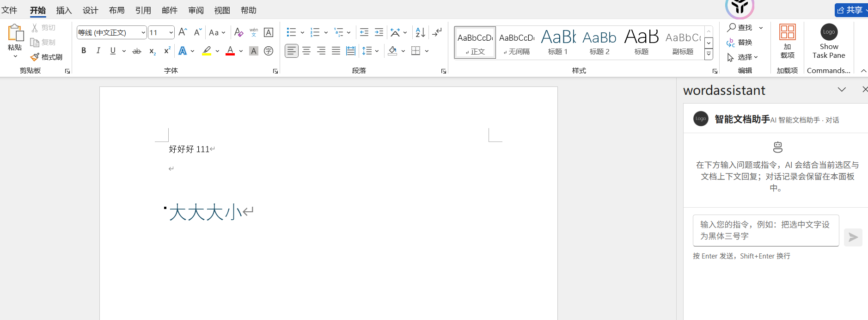Viewport: 868px width, 320px height.
Task: Switch to the 引用 tab
Action: point(143,10)
